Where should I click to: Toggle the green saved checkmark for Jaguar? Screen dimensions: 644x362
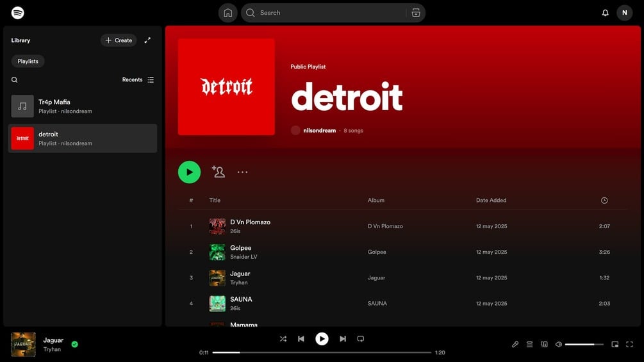pyautogui.click(x=75, y=344)
